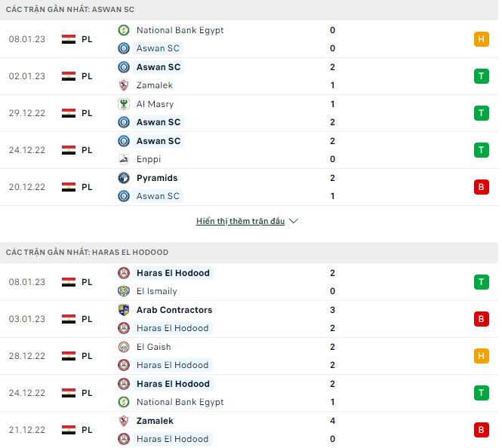Click the Enppi club logo
Screen dimensions: 502x448
pos(124,159)
